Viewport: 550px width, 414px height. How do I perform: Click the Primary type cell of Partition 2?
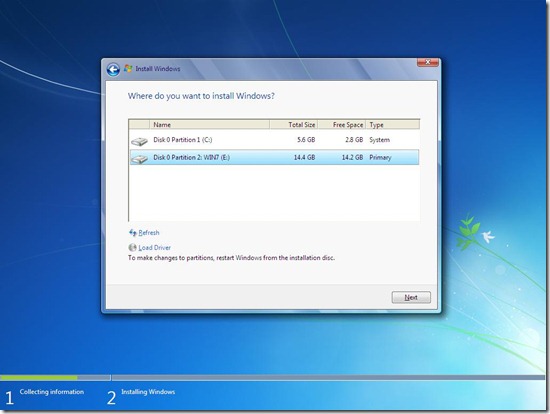(x=380, y=158)
